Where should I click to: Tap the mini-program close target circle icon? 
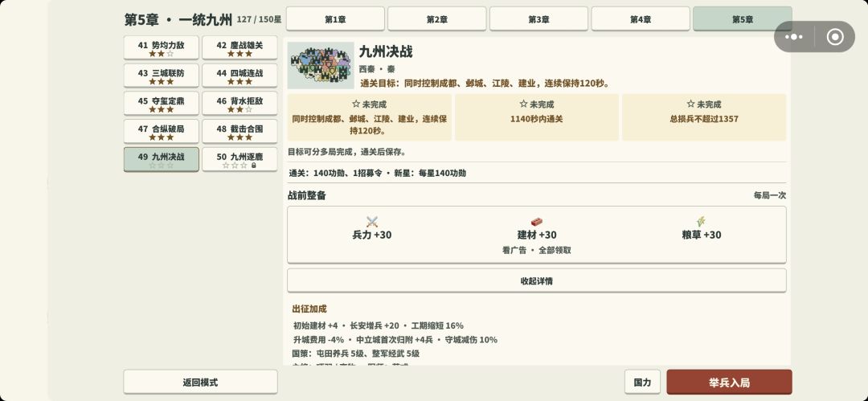(835, 37)
